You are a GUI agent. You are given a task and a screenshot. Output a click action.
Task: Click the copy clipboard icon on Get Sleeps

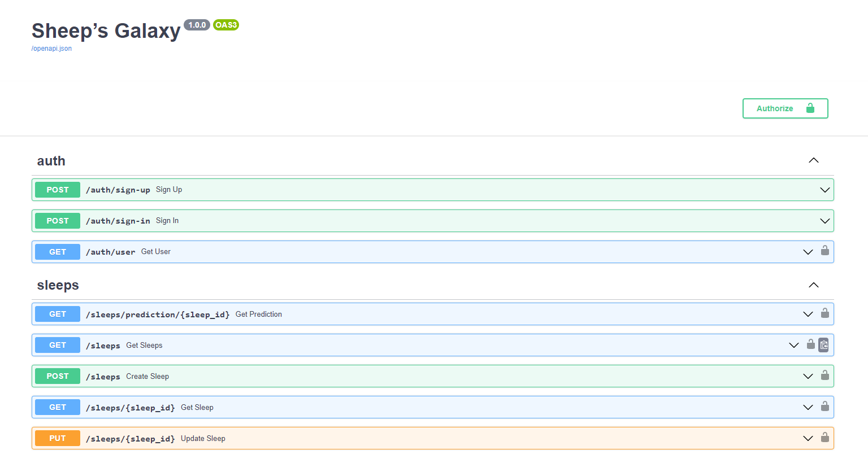(823, 345)
